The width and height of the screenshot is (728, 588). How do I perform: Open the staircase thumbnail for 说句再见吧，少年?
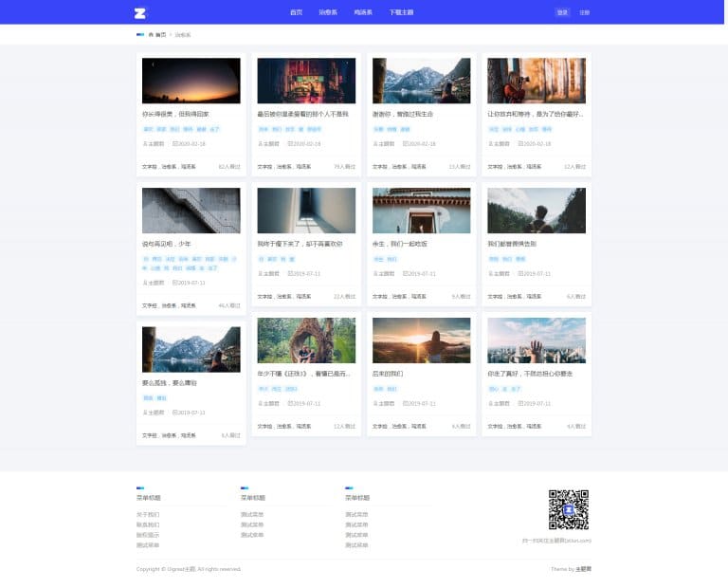pyautogui.click(x=191, y=211)
